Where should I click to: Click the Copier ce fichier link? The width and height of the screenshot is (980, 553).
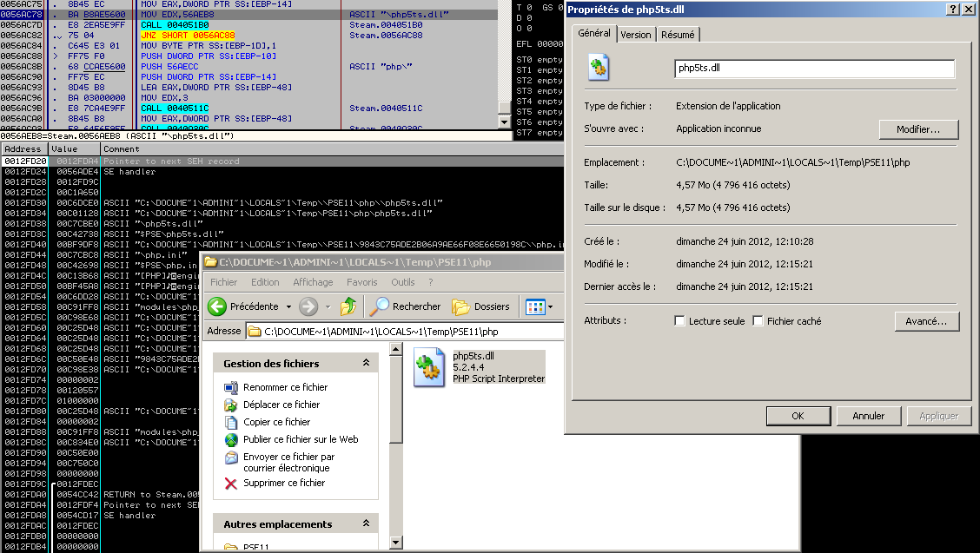click(x=276, y=423)
